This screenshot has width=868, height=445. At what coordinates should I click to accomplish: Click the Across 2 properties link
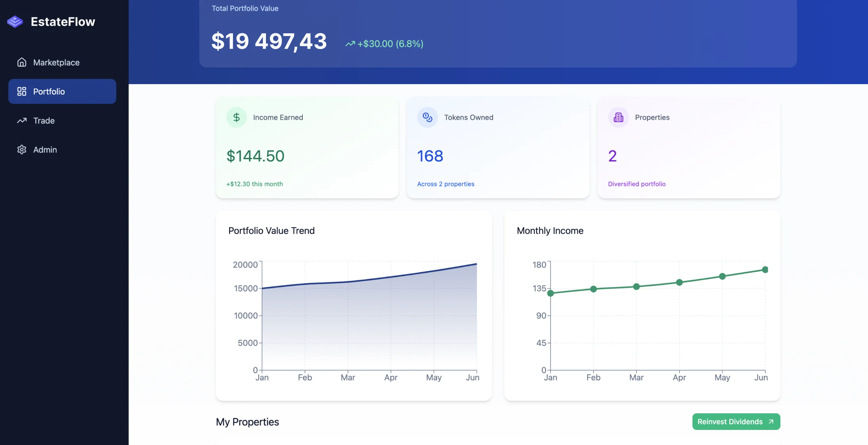pos(445,184)
